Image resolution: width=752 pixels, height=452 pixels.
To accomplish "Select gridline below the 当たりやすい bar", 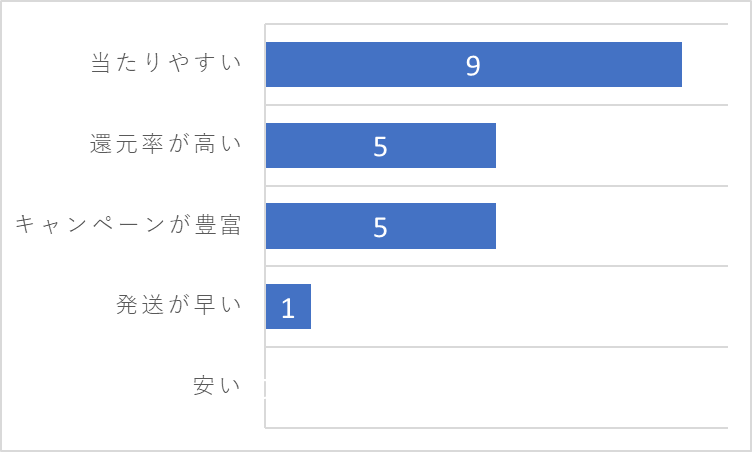I will tap(496, 105).
